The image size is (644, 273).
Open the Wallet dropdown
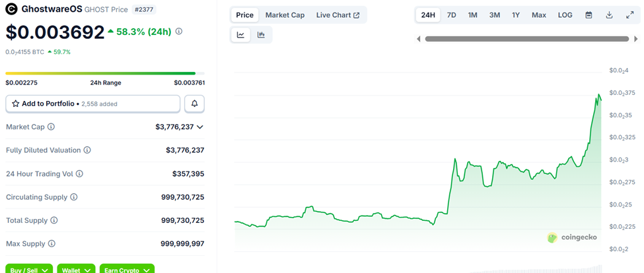(76, 269)
